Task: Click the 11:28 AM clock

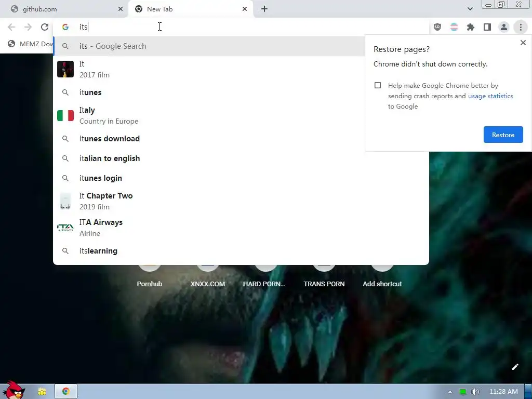Action: point(503,392)
